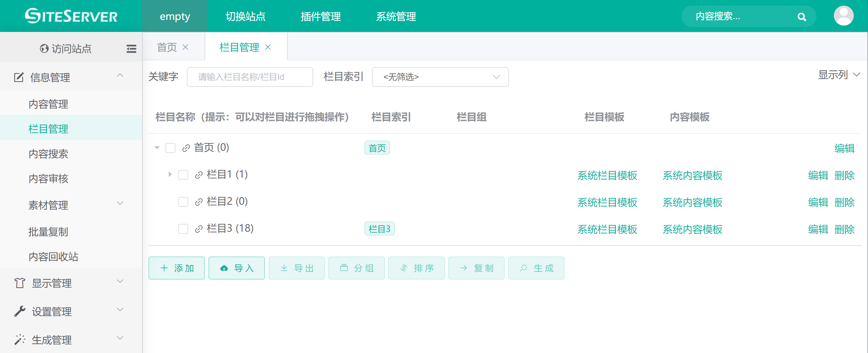
Task: Click the 设置管理 wrench icon
Action: (x=20, y=311)
